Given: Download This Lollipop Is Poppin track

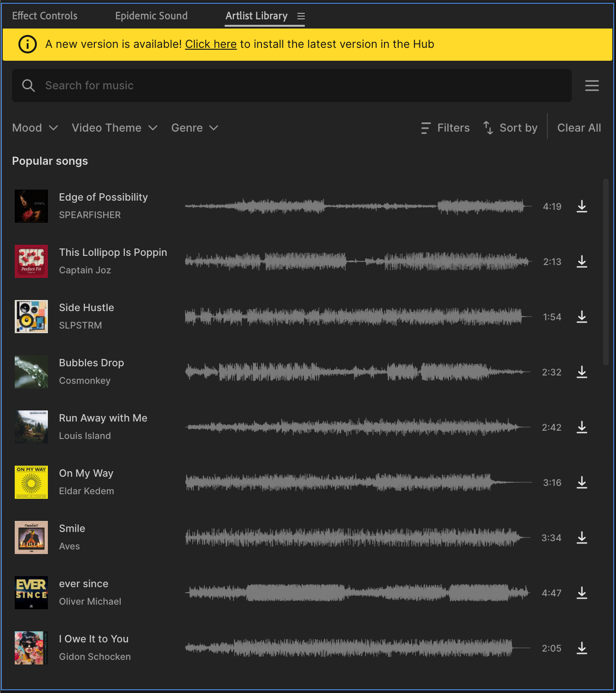Looking at the screenshot, I should [582, 261].
